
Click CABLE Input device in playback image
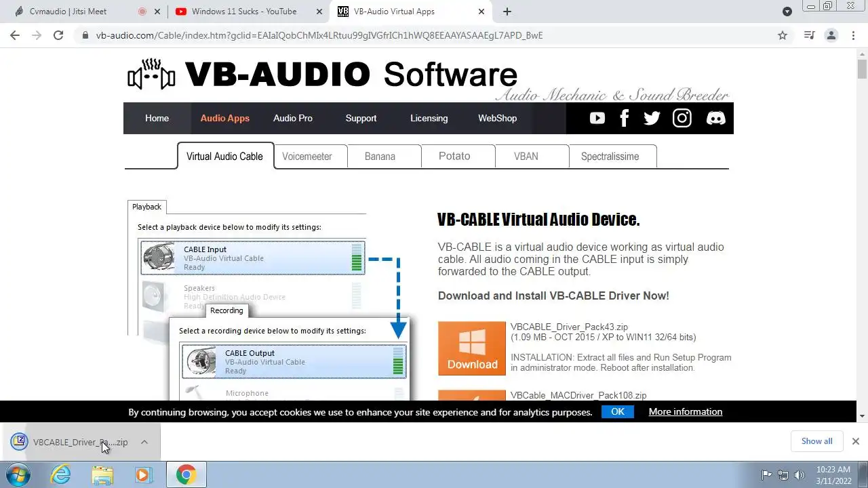253,258
